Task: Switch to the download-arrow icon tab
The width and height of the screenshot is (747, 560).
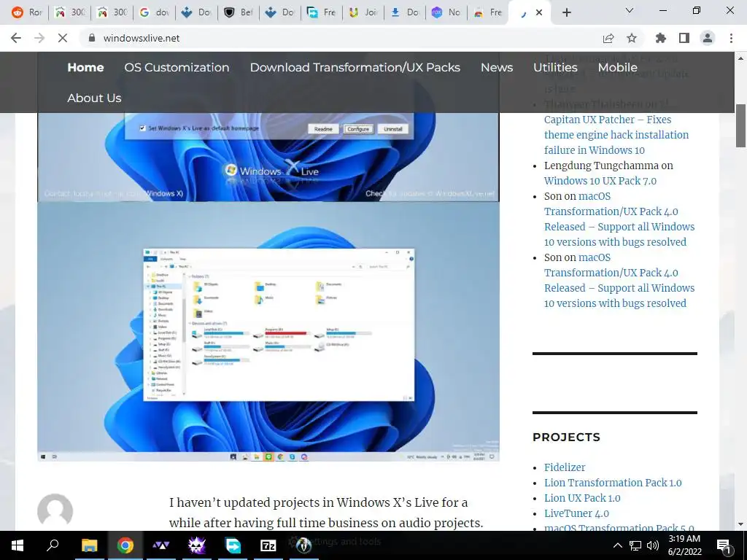Action: point(406,12)
